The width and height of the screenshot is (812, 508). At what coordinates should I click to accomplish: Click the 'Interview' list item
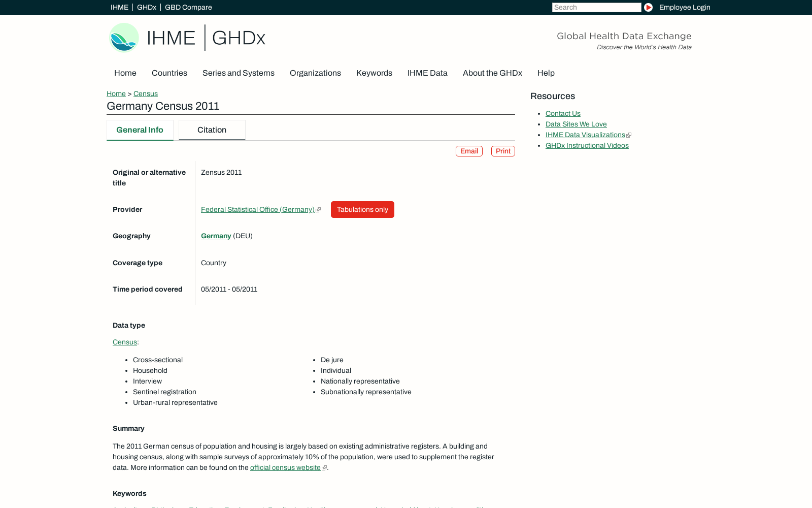[x=147, y=382]
